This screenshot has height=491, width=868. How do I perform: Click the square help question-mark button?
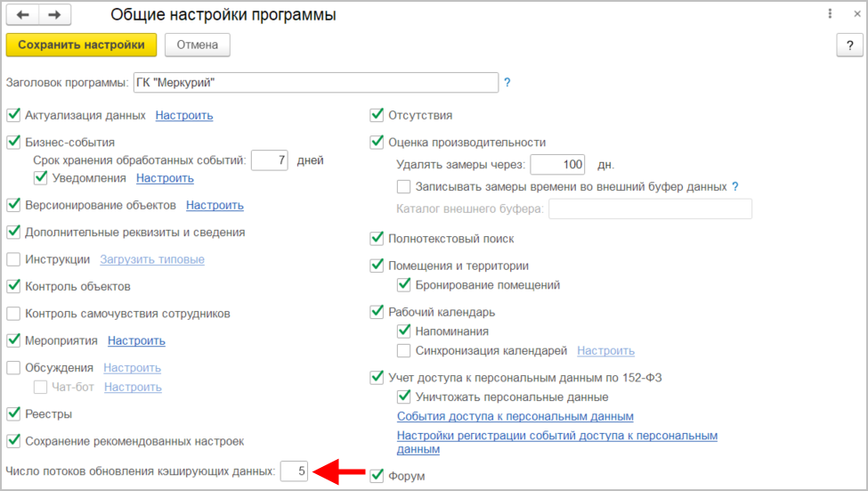coord(848,45)
